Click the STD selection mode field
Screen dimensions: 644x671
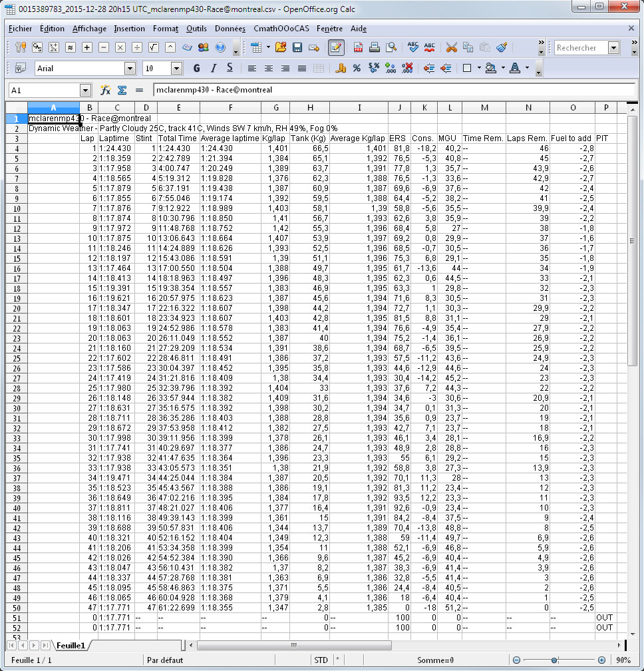tap(321, 660)
